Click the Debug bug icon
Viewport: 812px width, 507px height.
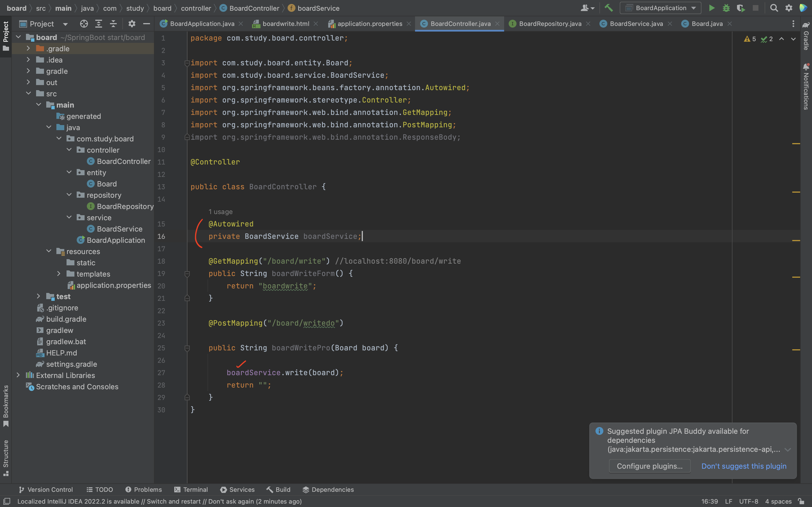click(726, 8)
